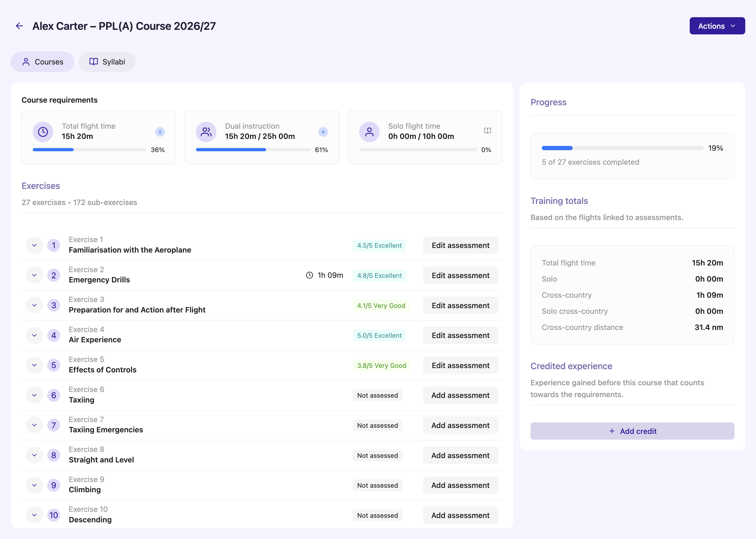Click the '5 of 27 exercises completed' text
The image size is (756, 539).
point(590,162)
